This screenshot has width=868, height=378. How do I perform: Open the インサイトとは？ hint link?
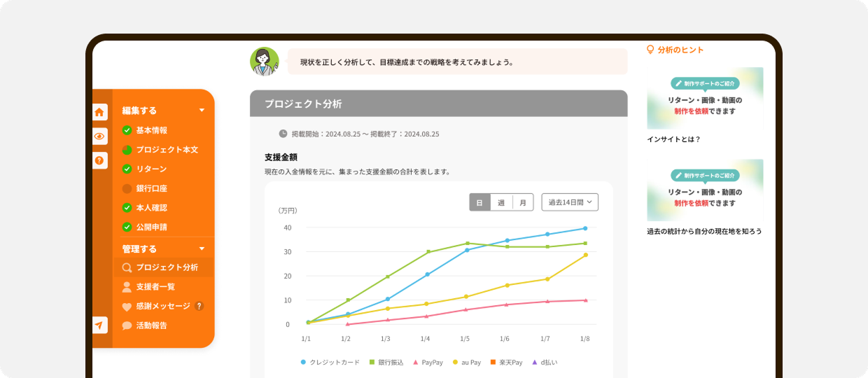673,139
